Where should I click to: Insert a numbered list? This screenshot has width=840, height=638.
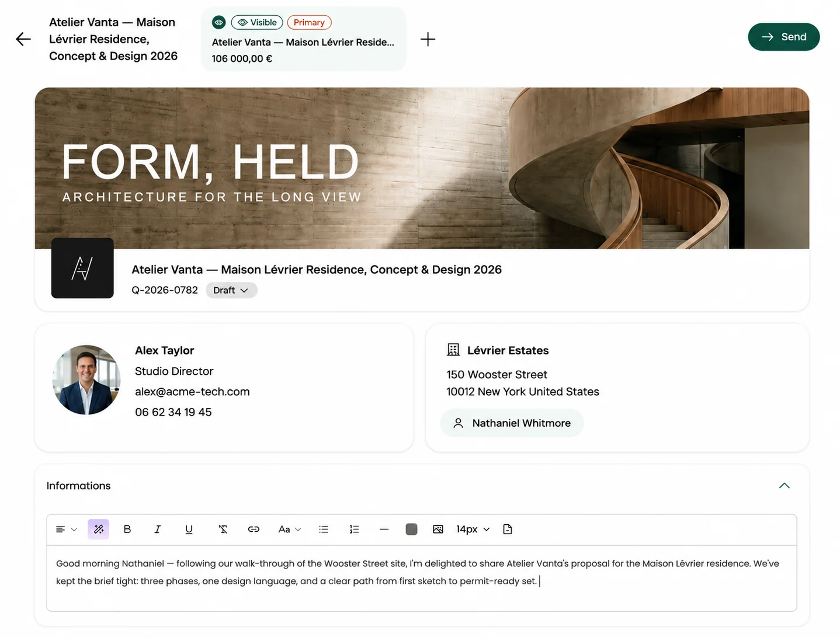pos(354,529)
